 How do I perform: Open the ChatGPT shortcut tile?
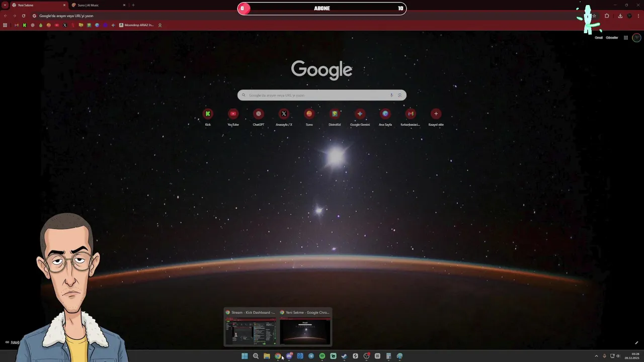click(x=259, y=117)
